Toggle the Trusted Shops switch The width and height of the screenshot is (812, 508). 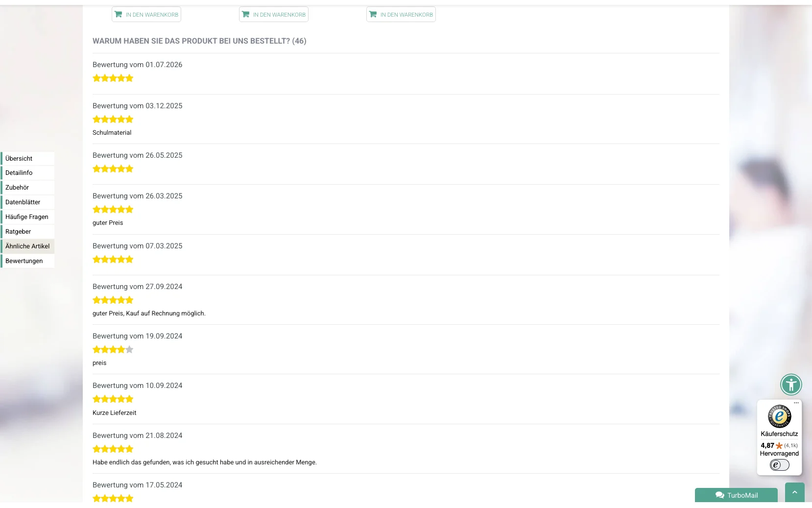pos(779,465)
